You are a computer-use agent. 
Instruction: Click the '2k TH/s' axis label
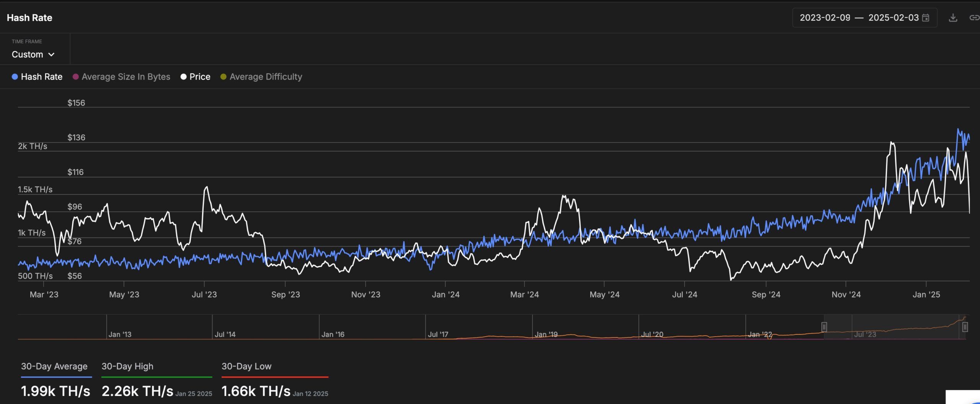click(33, 146)
